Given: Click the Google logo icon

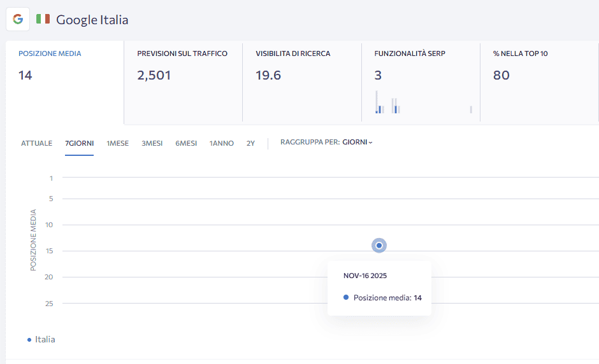Looking at the screenshot, I should point(18,19).
